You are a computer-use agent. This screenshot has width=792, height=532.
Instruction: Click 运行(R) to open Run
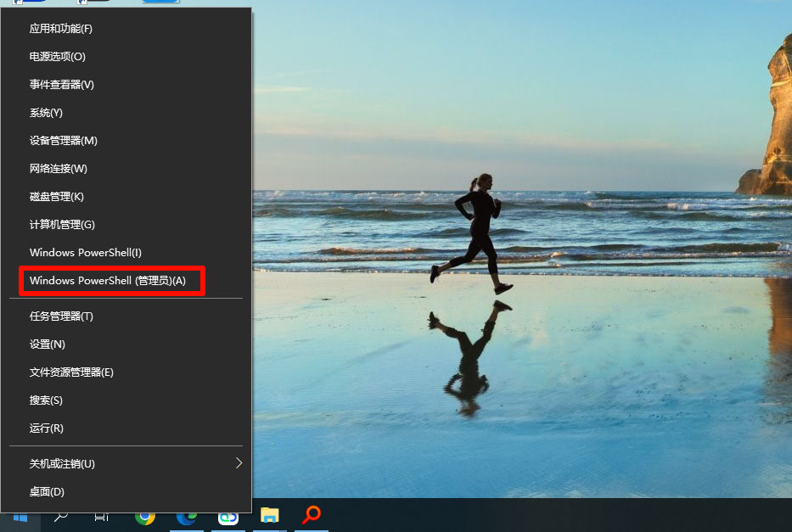point(47,428)
